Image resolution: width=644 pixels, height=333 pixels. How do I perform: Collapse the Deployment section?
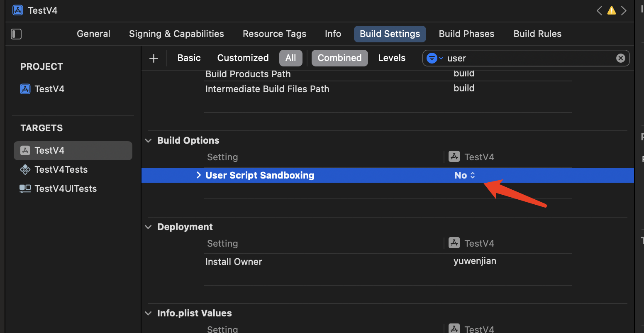pos(148,227)
